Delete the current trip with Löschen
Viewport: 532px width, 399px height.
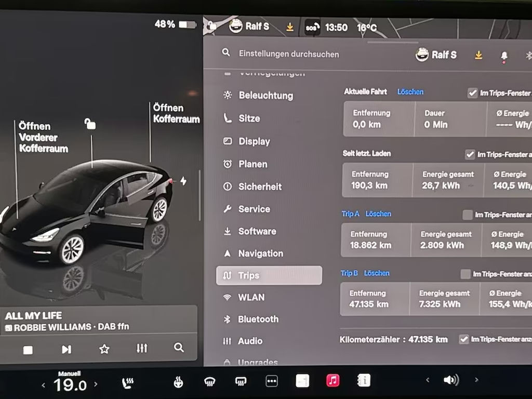pyautogui.click(x=410, y=91)
